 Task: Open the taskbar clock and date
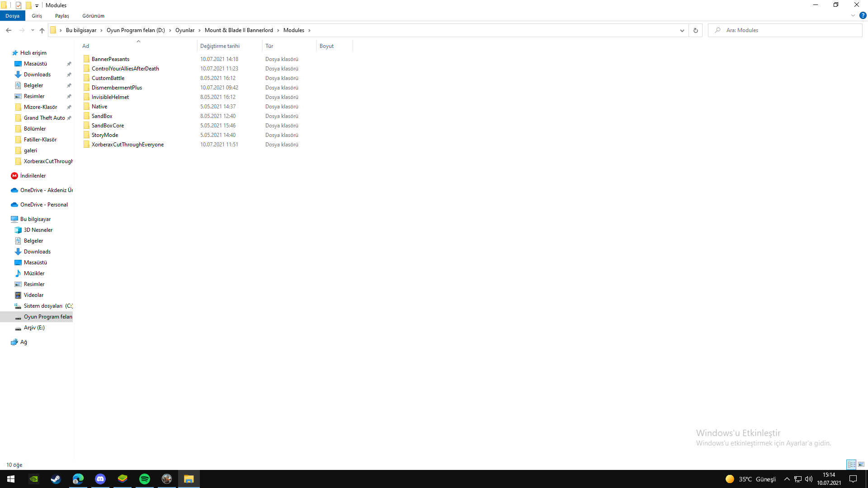tap(829, 479)
